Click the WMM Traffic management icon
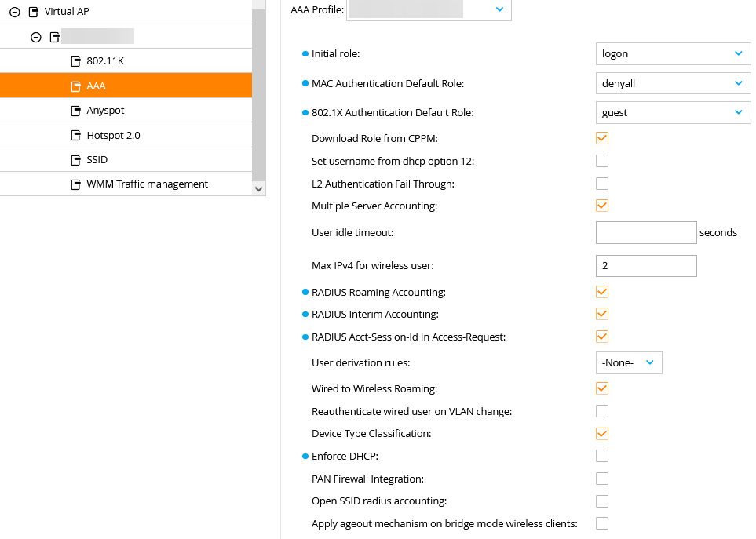Screen dimensions: 756x539 [75, 184]
